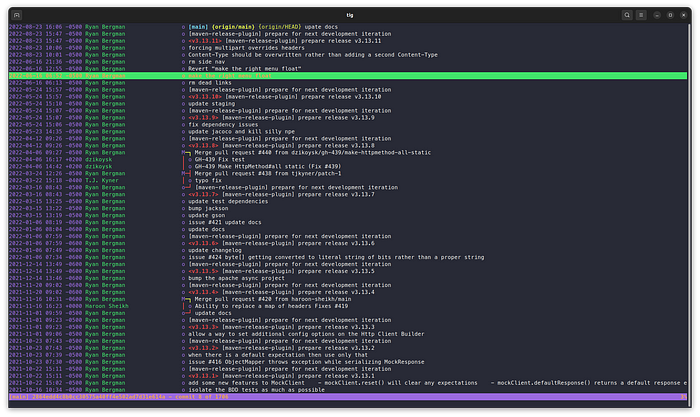Image resolution: width=700 pixels, height=417 pixels.
Task: Select commit 'Content-Type should be overwritten'
Action: 312,55
